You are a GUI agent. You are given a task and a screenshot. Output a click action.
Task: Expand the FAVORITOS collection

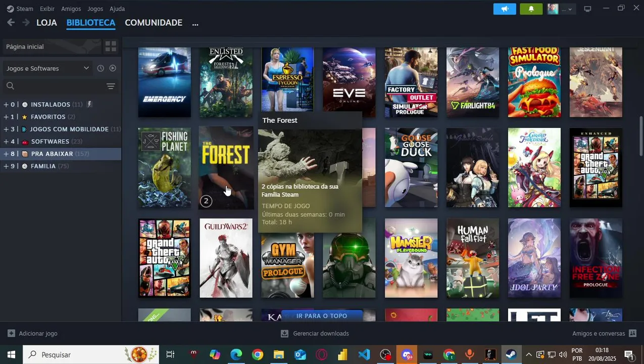click(6, 117)
